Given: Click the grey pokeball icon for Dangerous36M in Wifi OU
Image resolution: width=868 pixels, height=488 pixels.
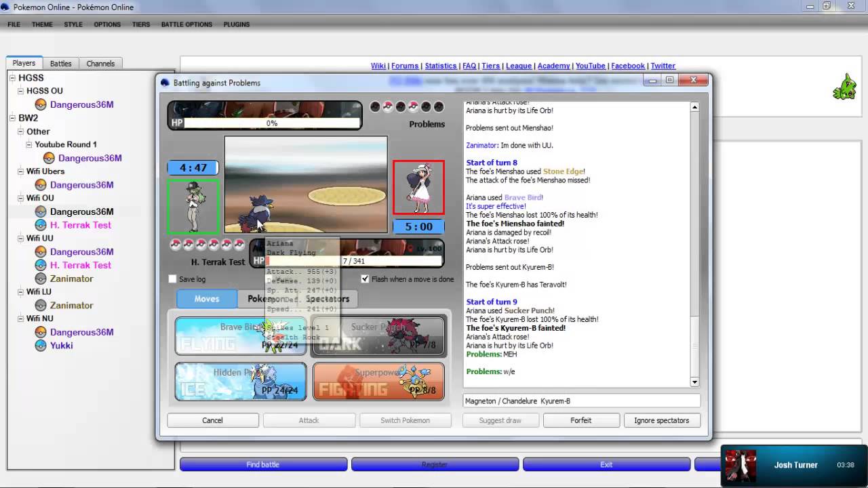Looking at the screenshot, I should 41,211.
